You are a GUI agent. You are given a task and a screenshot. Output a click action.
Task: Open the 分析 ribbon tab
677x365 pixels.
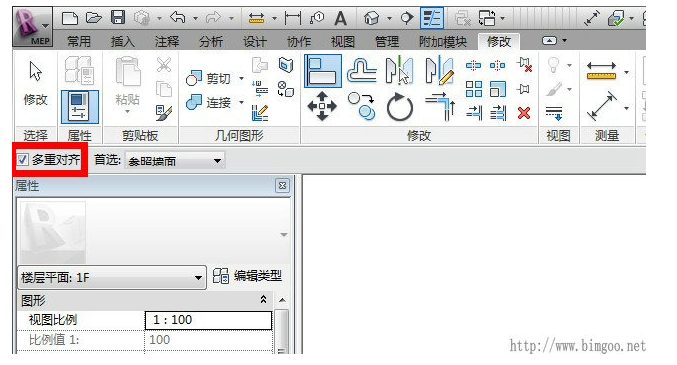click(211, 42)
